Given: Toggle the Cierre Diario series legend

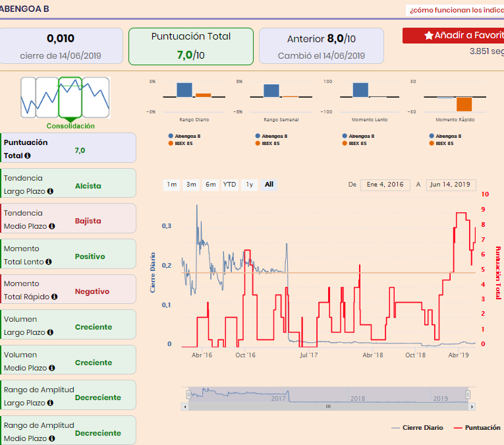Looking at the screenshot, I should click(417, 428).
